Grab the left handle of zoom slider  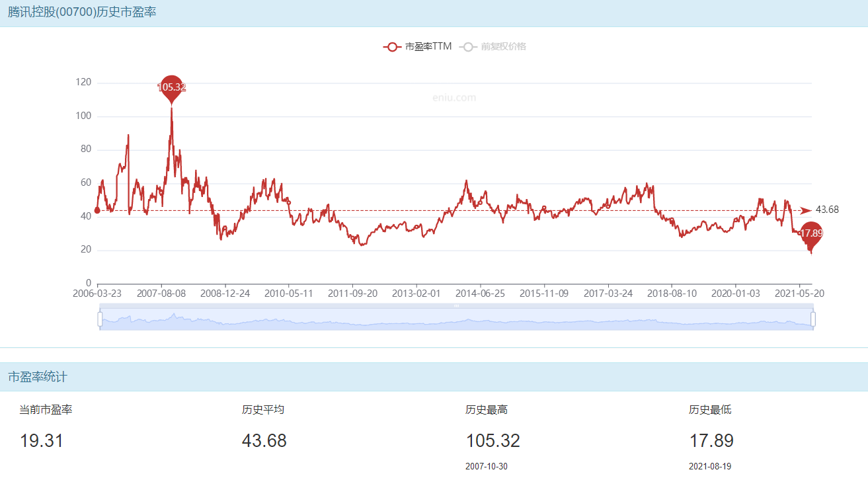pos(100,319)
